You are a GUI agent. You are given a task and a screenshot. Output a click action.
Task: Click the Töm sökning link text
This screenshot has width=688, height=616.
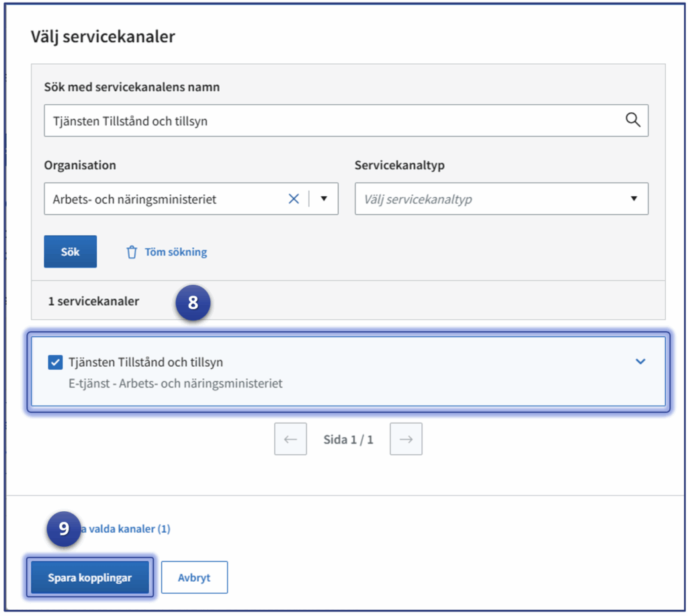[x=175, y=253]
